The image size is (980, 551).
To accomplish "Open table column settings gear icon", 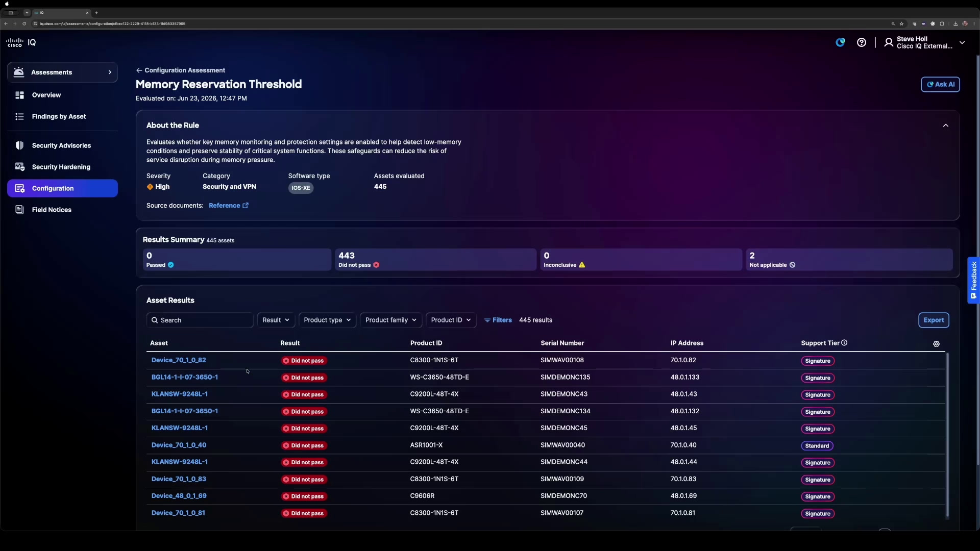I will pyautogui.click(x=936, y=344).
